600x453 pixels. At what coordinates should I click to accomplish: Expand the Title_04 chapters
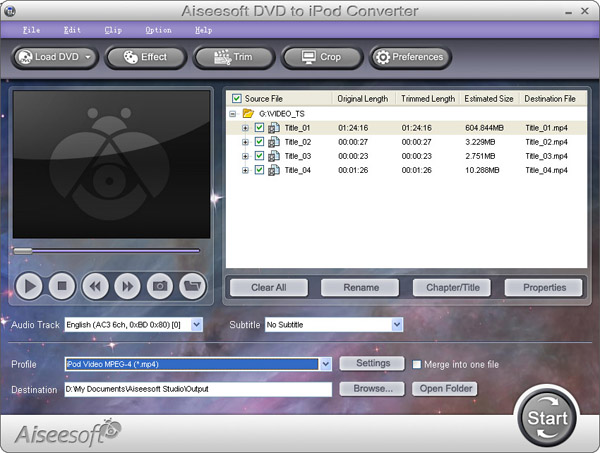click(x=245, y=170)
